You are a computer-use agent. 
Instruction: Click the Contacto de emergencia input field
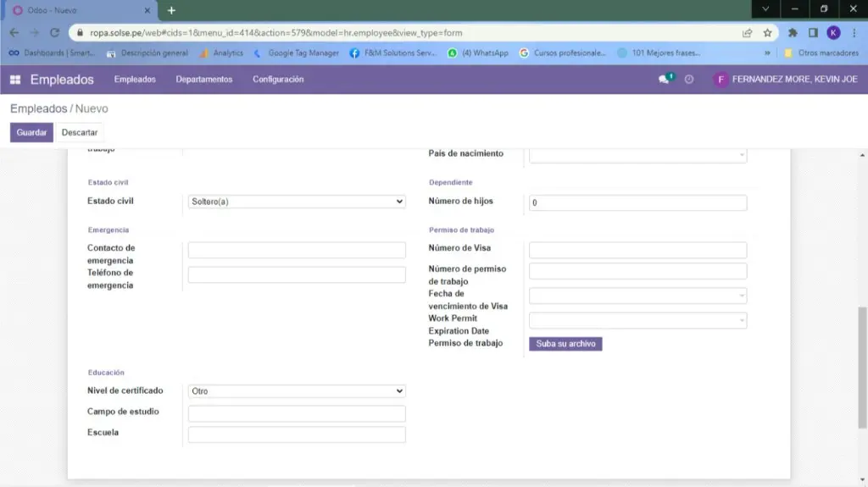coord(297,250)
